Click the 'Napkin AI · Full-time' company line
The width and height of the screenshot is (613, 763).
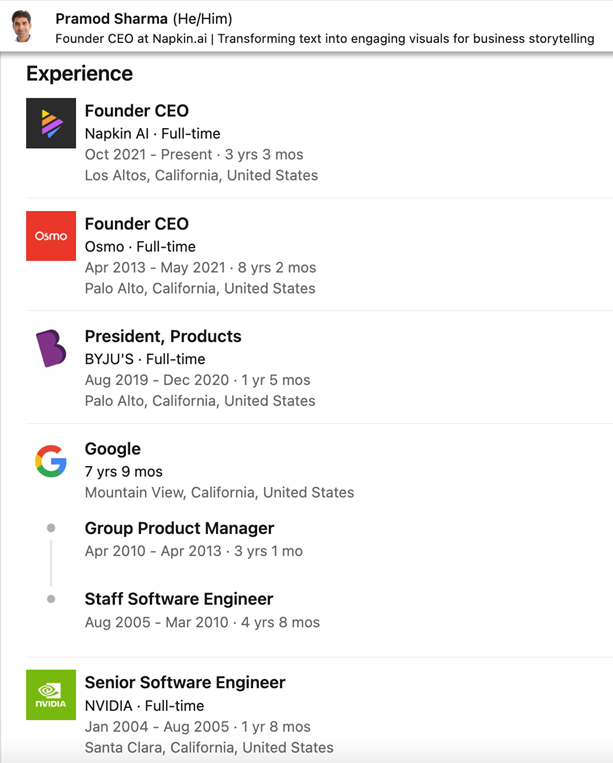click(x=152, y=133)
